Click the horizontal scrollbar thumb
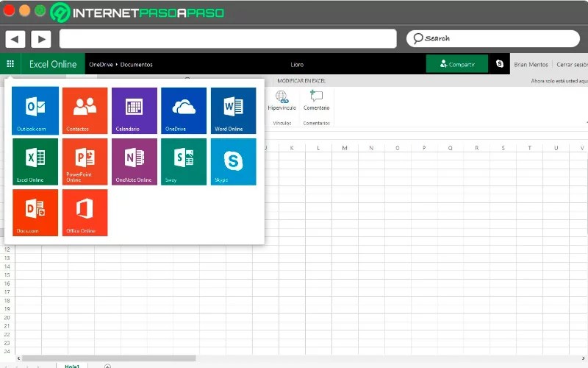The height and width of the screenshot is (368, 588). pyautogui.click(x=109, y=358)
